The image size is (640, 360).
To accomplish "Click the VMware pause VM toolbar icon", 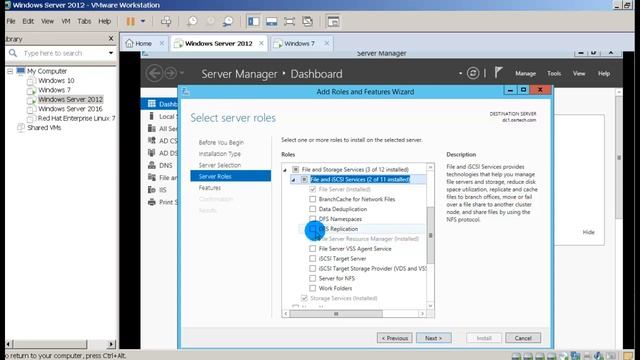I will click(130, 21).
